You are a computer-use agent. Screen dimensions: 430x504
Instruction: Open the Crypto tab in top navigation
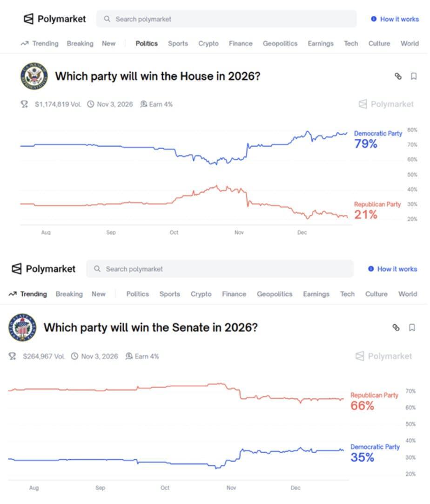tap(208, 44)
